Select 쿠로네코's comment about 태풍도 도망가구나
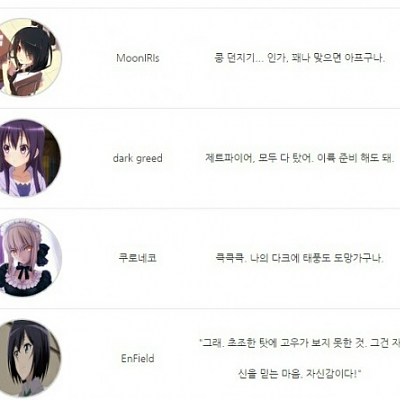 299,258
